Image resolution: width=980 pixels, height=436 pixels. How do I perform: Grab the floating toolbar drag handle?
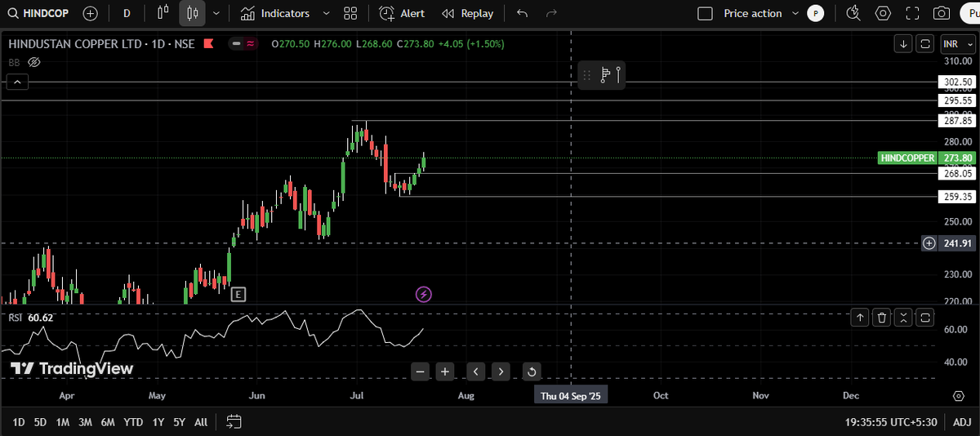(x=586, y=75)
